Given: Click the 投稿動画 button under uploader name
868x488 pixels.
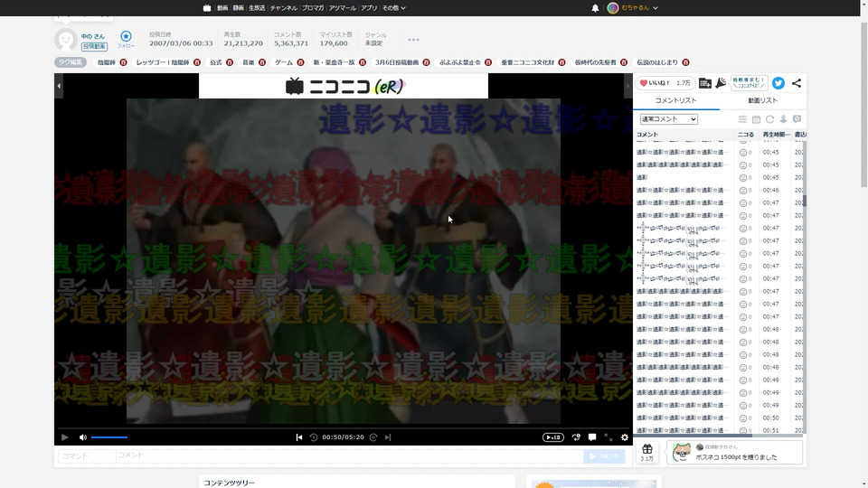Looking at the screenshot, I should point(94,47).
